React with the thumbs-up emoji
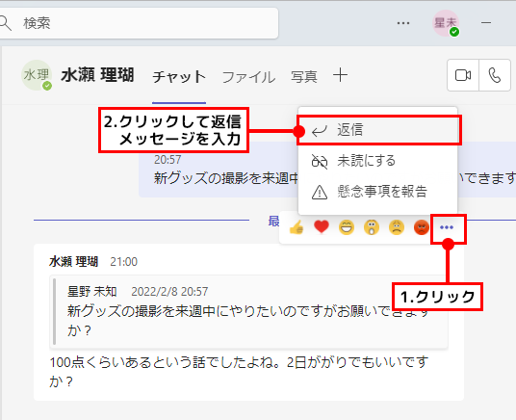This screenshot has height=420, width=516. (x=297, y=227)
